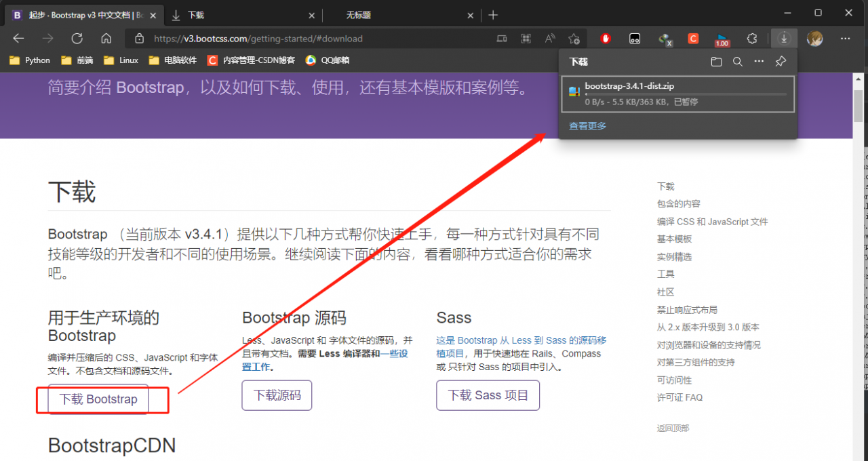Go to 对浏览器和设备的支持情况 in sidebar
This screenshot has height=461, width=868.
click(709, 345)
